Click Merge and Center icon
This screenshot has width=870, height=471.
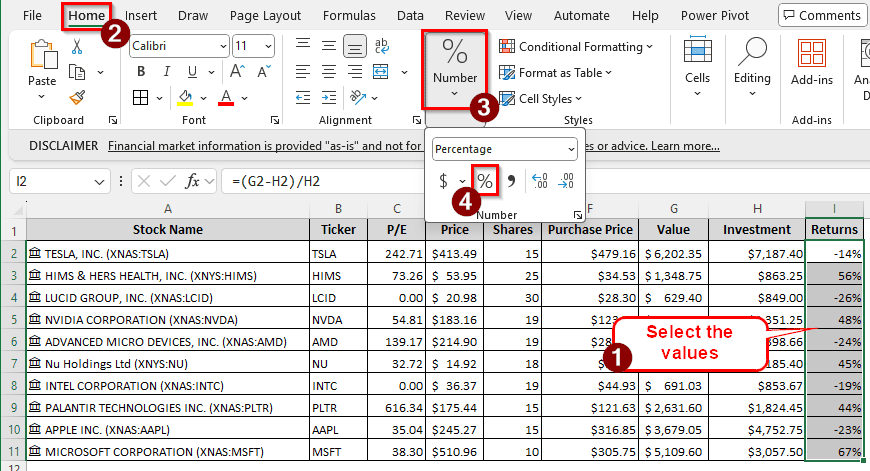(381, 72)
